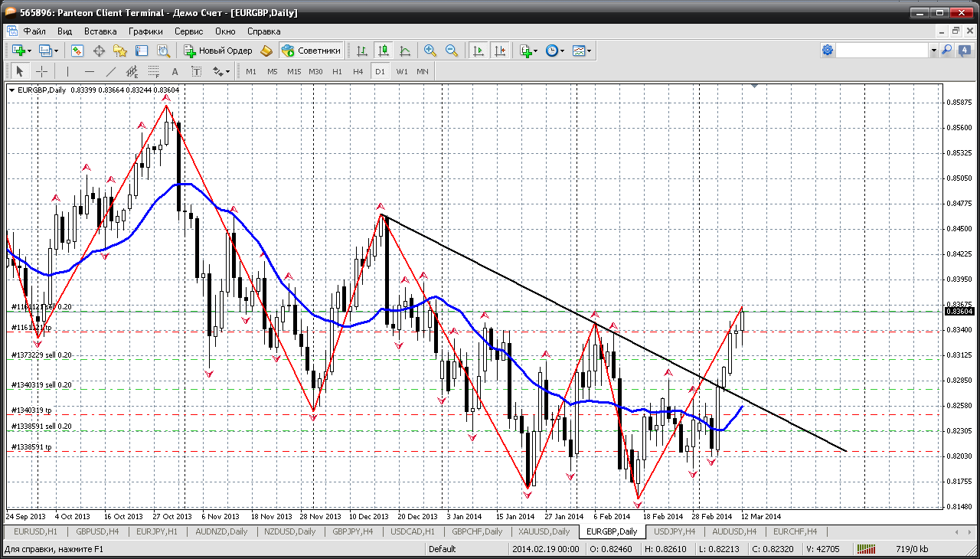
Task: Select the crosshair cursor tool
Action: (41, 71)
